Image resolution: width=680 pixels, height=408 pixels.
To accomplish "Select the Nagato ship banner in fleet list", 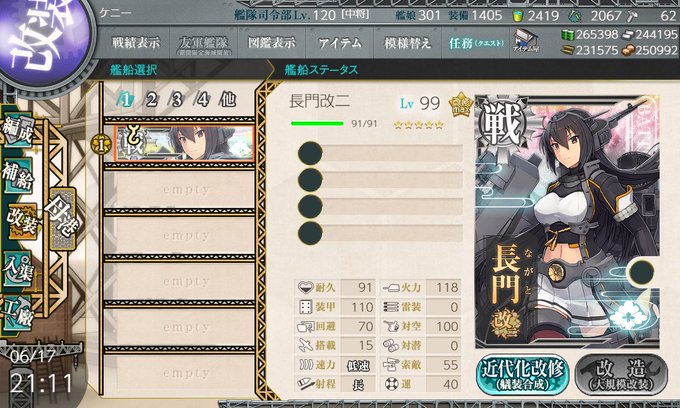I will (x=184, y=144).
